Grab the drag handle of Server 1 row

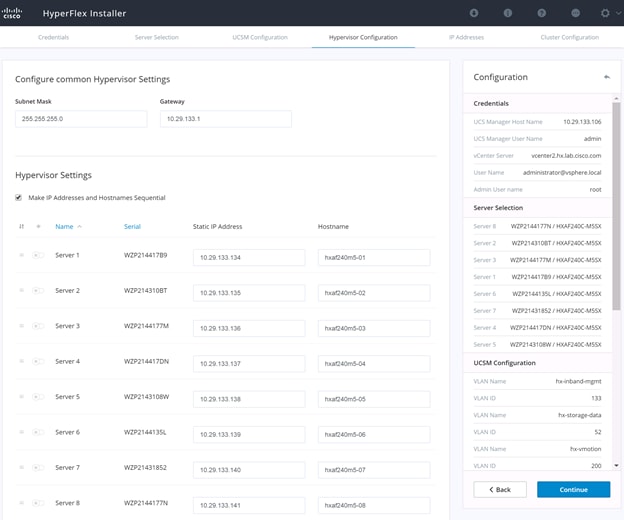tap(21, 255)
